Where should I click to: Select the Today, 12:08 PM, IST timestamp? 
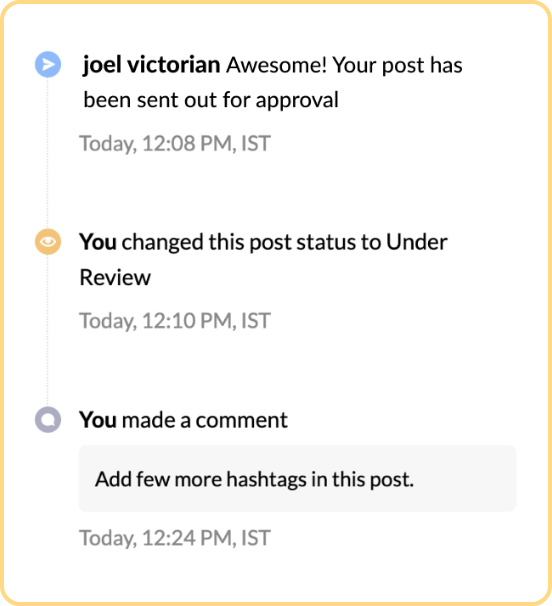pyautogui.click(x=175, y=144)
